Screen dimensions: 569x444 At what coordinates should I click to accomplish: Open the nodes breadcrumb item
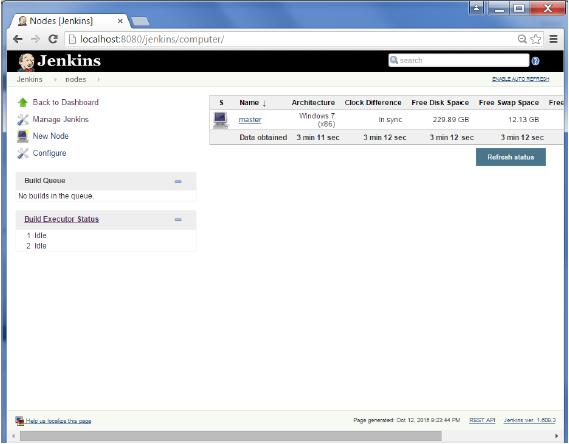(75, 79)
